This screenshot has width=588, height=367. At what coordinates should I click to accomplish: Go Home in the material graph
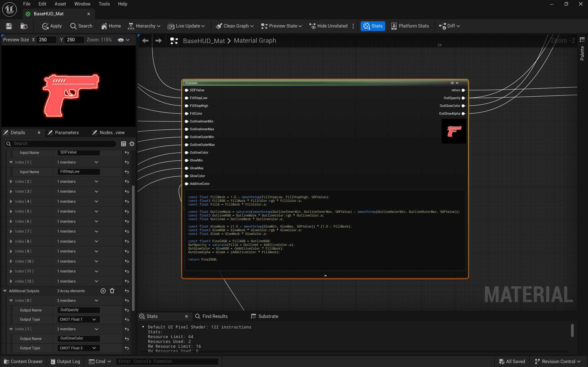[111, 26]
